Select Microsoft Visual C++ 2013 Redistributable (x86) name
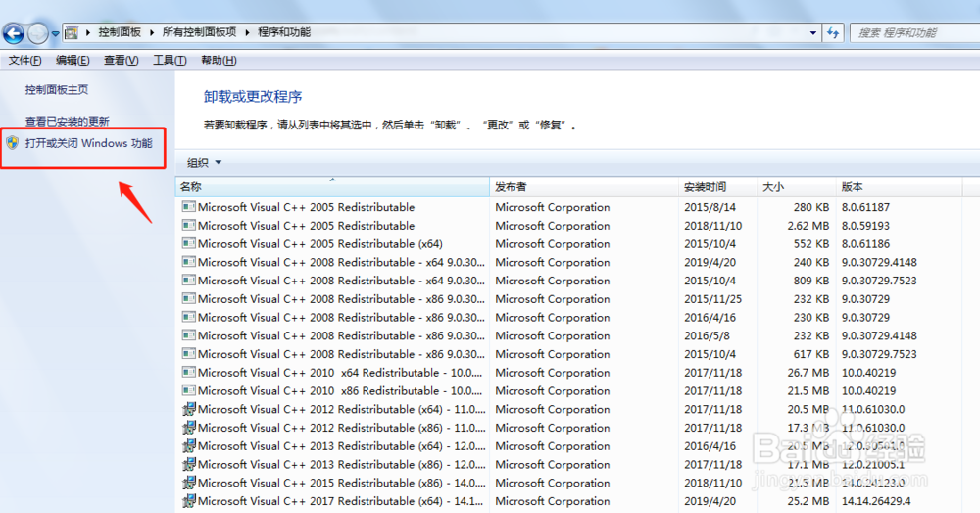This screenshot has height=513, width=980. [341, 465]
